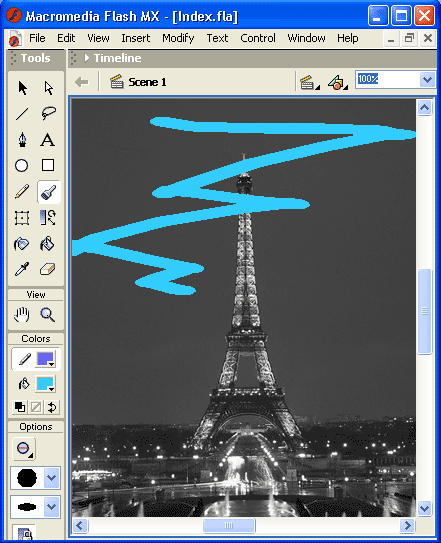441x543 pixels.
Task: Select the Text tool
Action: point(48,140)
